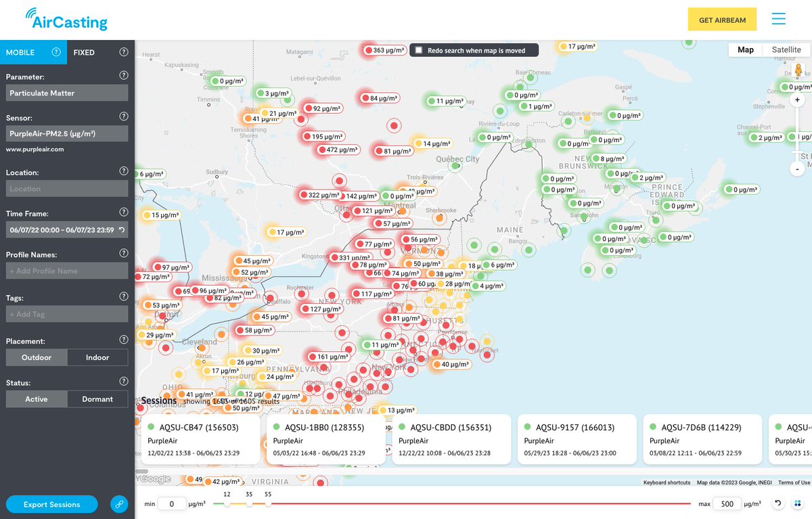Open www.purpleair.com link
The width and height of the screenshot is (812, 519).
coord(35,149)
